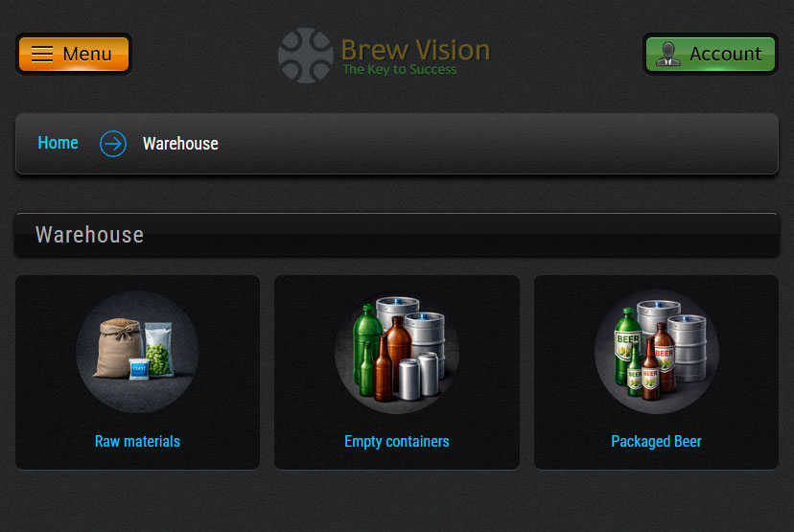The width and height of the screenshot is (794, 532).
Task: Open the Empty containers bottles image
Action: [x=397, y=351]
